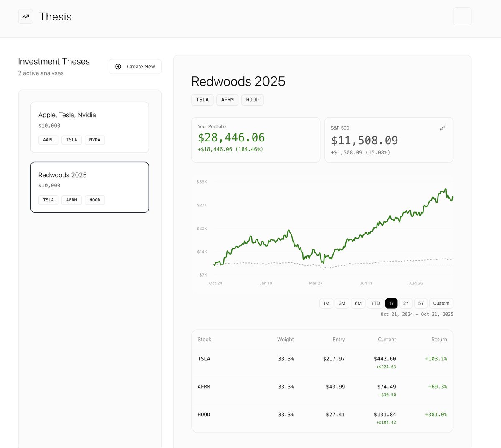Click the date range Oct 21, 2024 – Oct 21, 2025
Viewport: 501px width, 448px height.
pos(417,315)
